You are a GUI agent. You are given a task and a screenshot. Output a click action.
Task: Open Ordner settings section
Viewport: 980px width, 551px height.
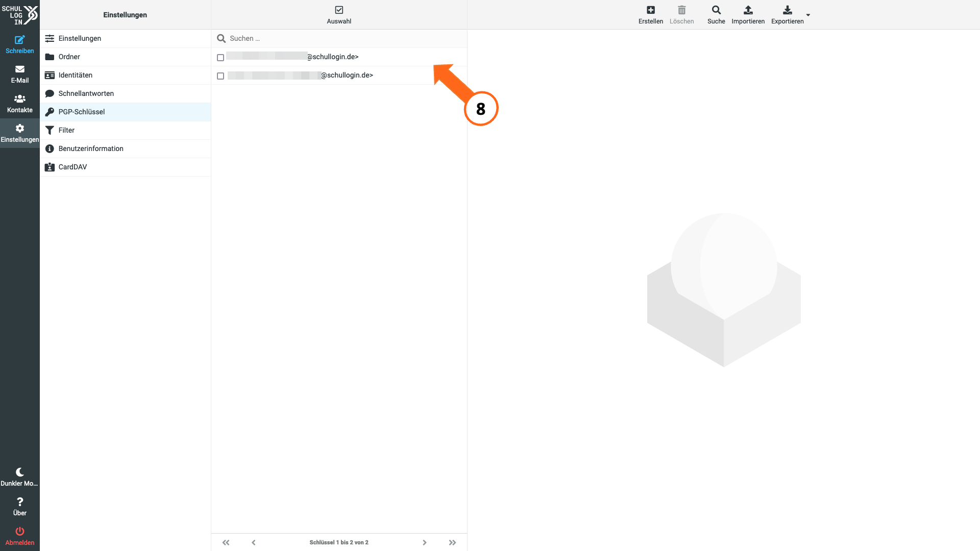tap(125, 57)
